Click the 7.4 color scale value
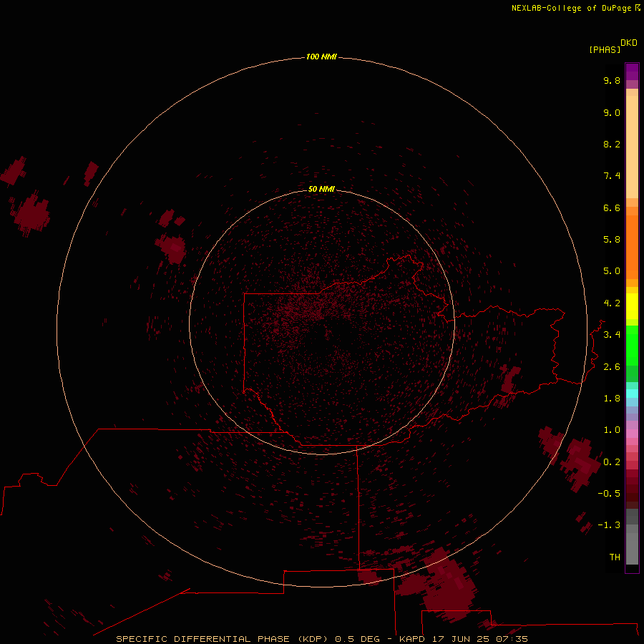 [x=612, y=176]
